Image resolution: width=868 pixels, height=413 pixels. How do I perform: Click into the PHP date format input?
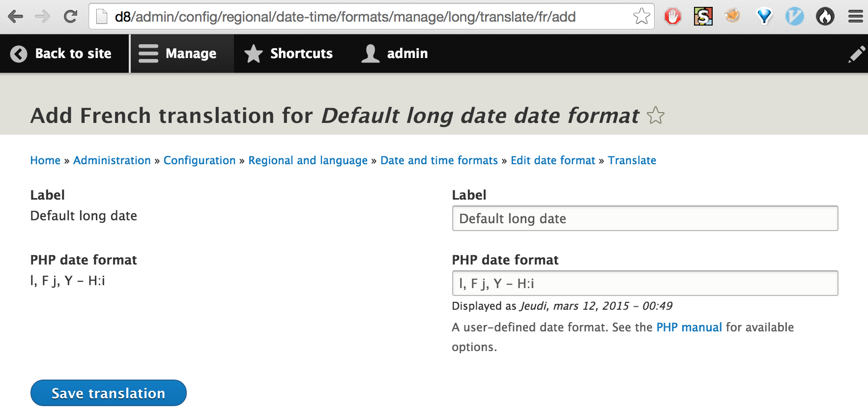645,283
